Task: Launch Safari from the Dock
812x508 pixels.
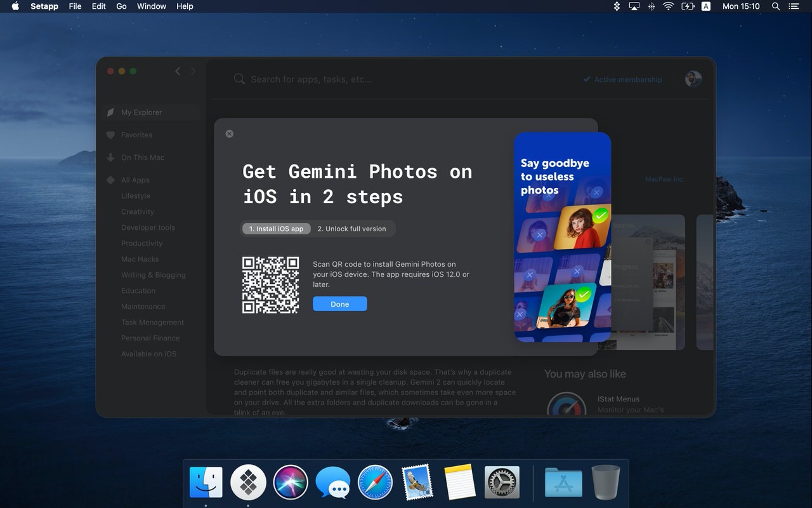Action: (375, 483)
